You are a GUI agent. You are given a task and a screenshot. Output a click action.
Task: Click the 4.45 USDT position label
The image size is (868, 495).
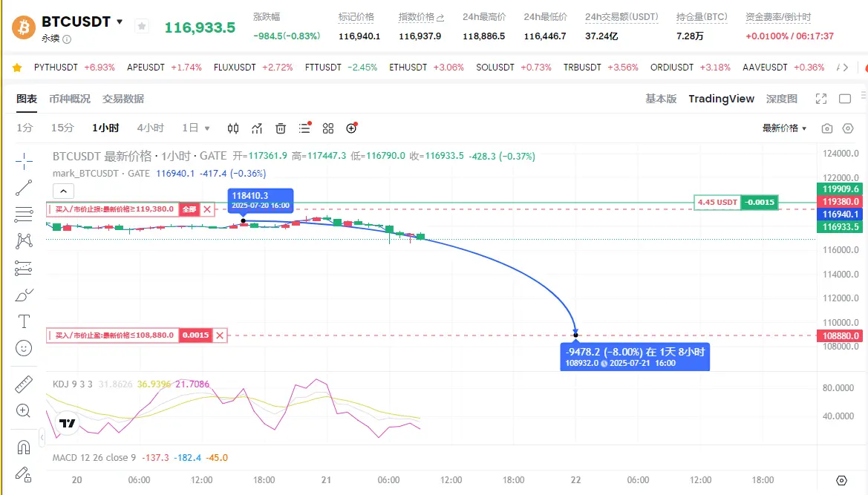click(x=717, y=203)
